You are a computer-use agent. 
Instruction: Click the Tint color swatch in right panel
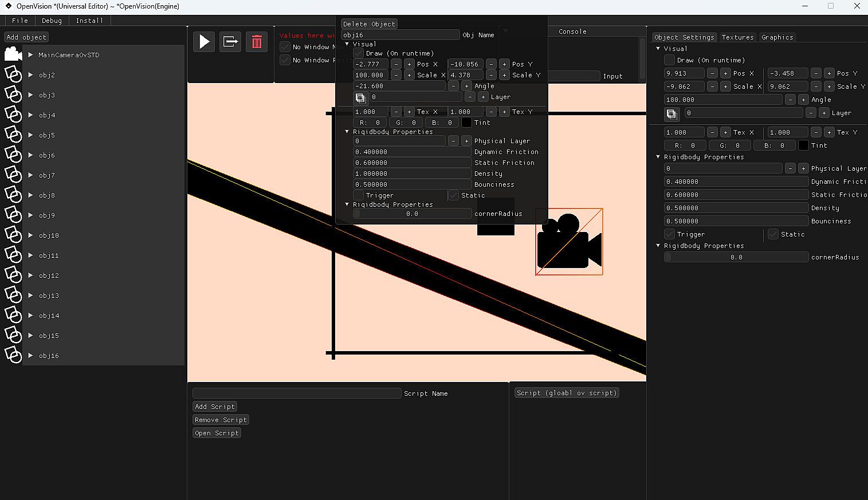(x=803, y=145)
